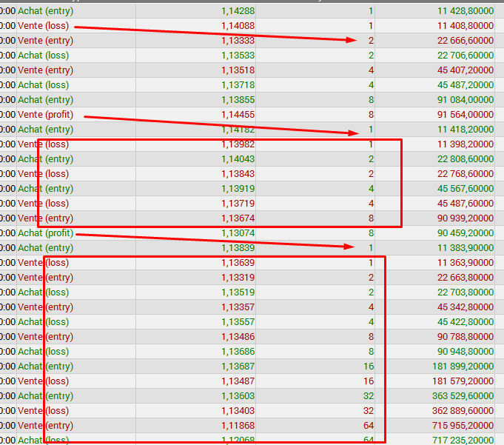Click amount 91 084,00000
The height and width of the screenshot is (445, 504).
click(x=466, y=100)
